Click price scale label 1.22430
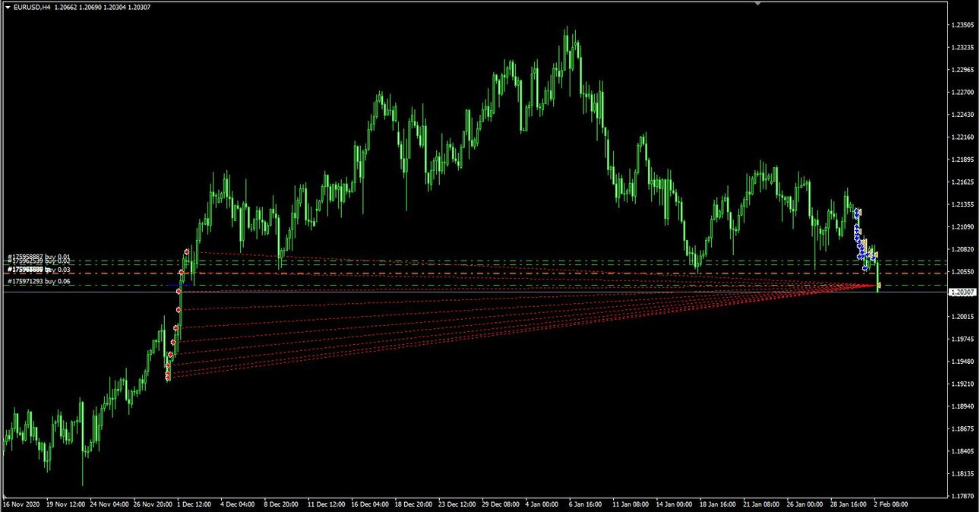This screenshot has height=512, width=980. 963,115
